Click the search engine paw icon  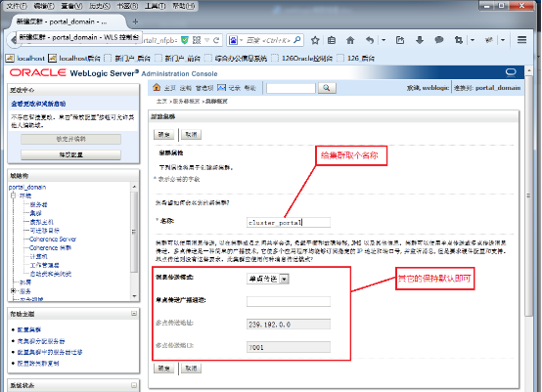click(x=233, y=40)
